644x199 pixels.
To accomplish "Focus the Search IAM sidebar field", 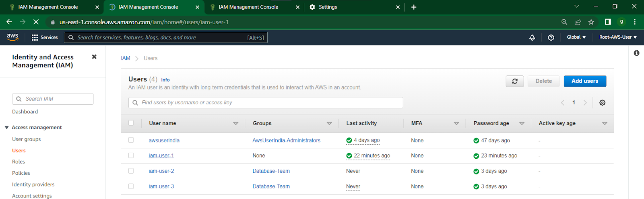I will [53, 99].
